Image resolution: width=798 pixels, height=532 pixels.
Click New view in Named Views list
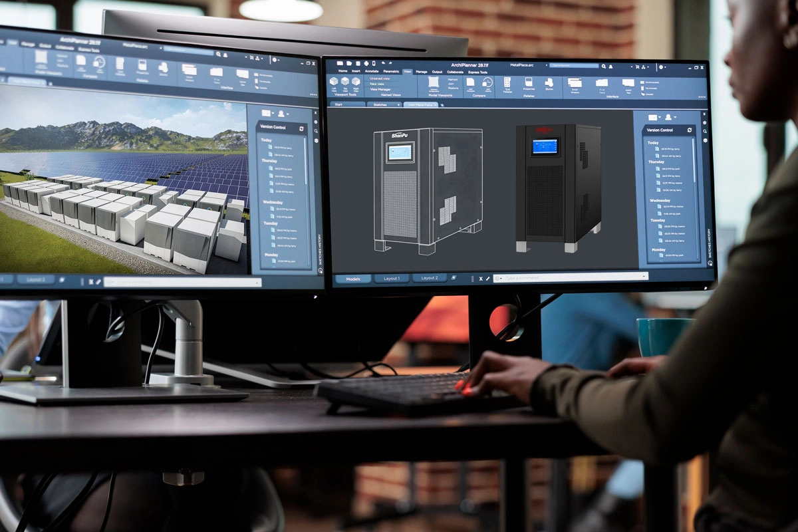click(x=377, y=84)
